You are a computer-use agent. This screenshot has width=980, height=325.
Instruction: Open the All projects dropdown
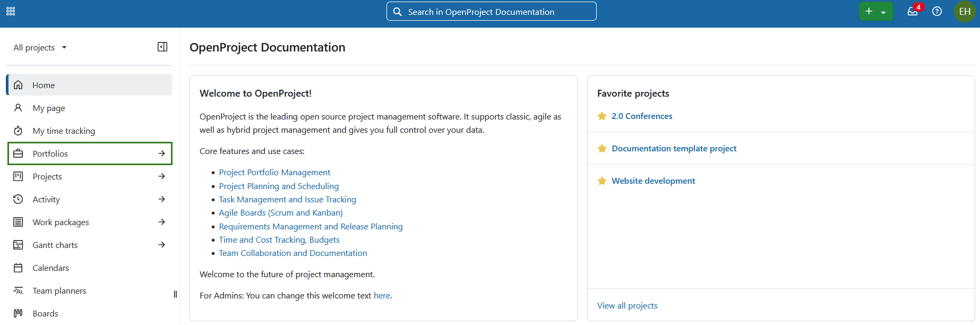coord(40,47)
